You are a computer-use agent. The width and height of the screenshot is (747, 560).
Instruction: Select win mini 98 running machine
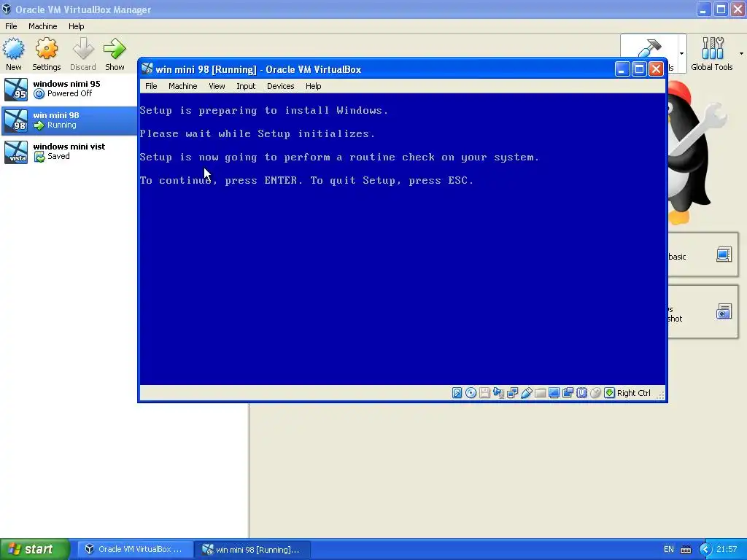[x=69, y=120]
